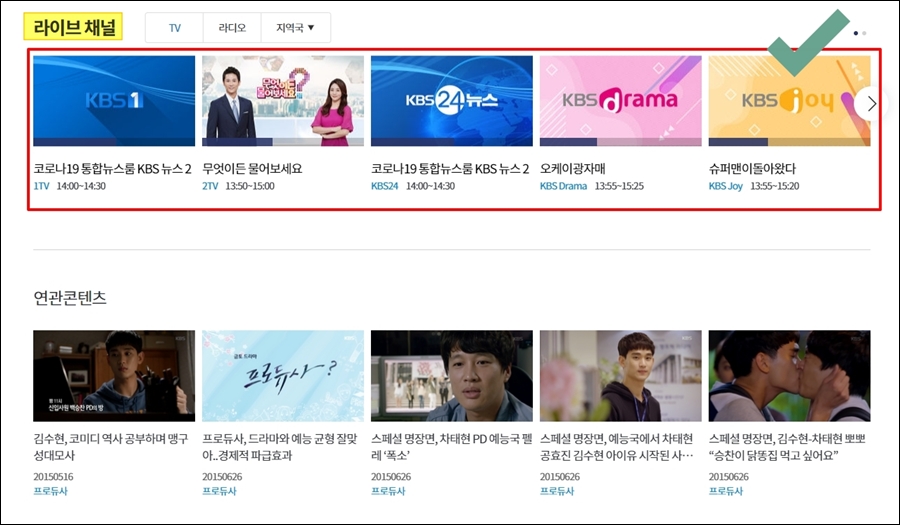Open the 프로듀사 title card thumbnail
This screenshot has width=900, height=525.
pos(283,376)
